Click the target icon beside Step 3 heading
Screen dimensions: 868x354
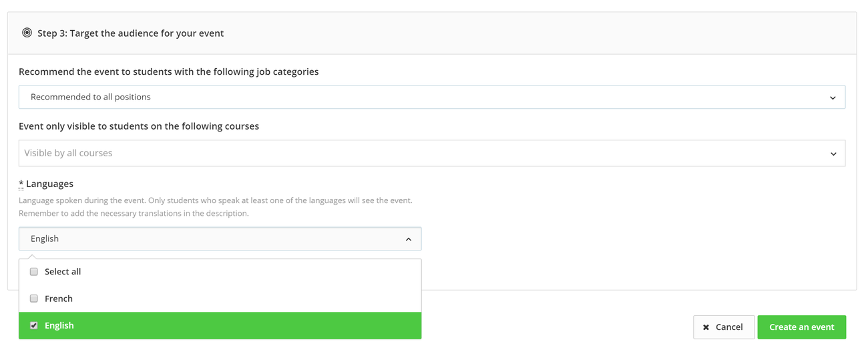click(x=27, y=33)
